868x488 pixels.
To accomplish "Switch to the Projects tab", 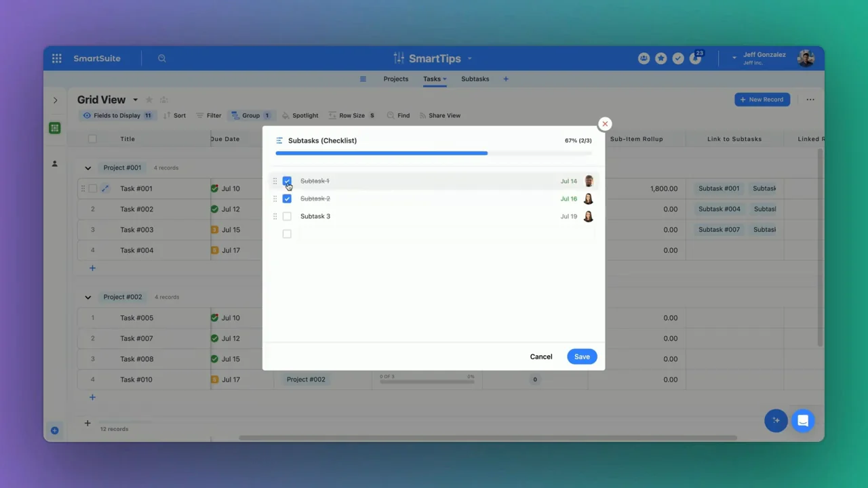I will [396, 79].
